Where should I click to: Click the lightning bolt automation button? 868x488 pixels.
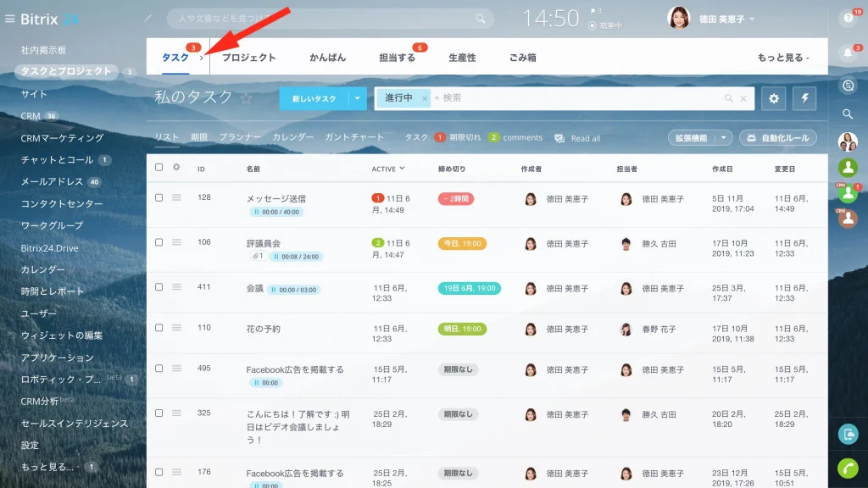pyautogui.click(x=804, y=98)
